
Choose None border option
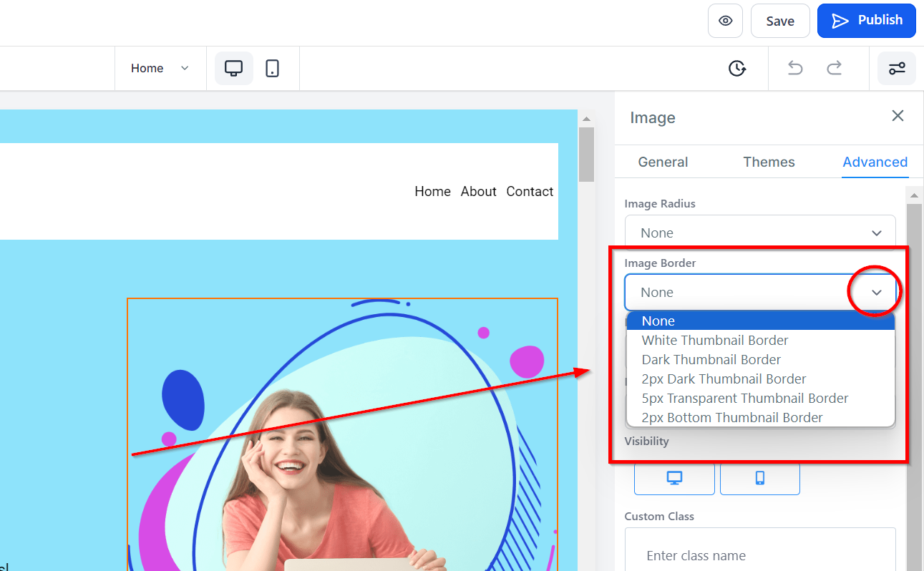760,321
